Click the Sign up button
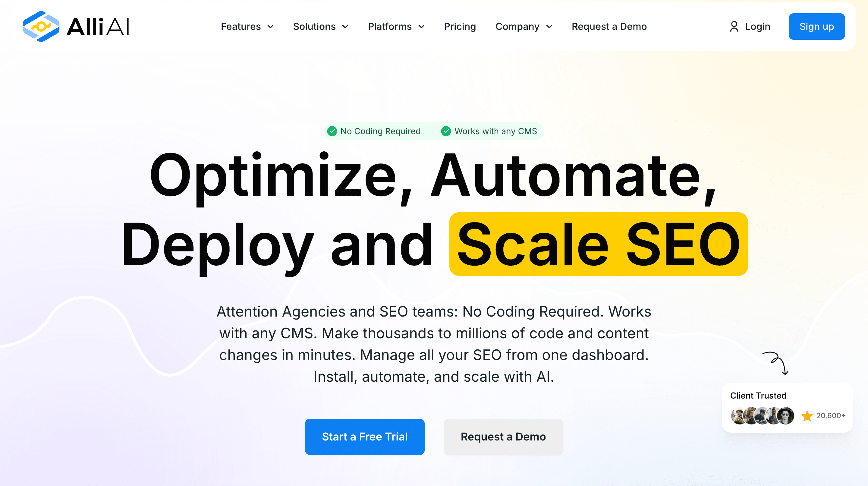This screenshot has width=868, height=486. [x=817, y=26]
